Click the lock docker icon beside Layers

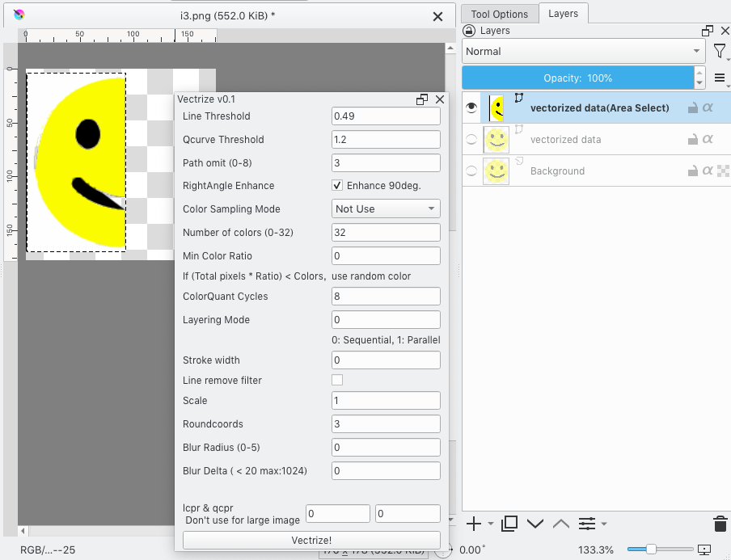point(468,31)
